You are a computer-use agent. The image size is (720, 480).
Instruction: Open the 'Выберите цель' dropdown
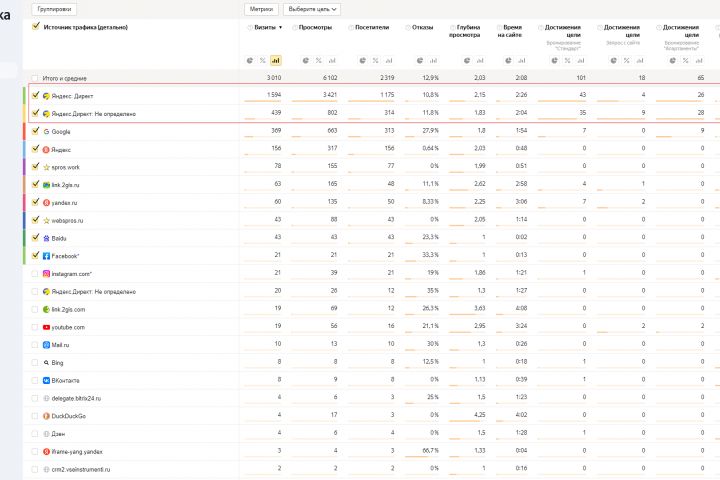click(x=314, y=8)
